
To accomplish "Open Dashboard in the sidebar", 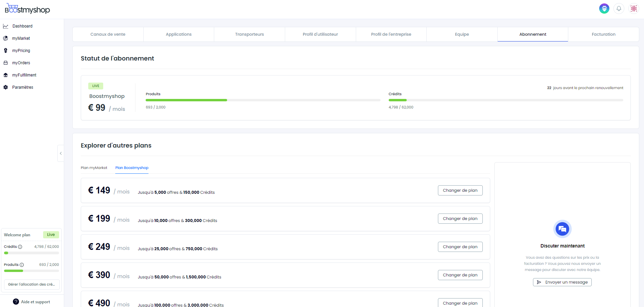I will (x=22, y=26).
